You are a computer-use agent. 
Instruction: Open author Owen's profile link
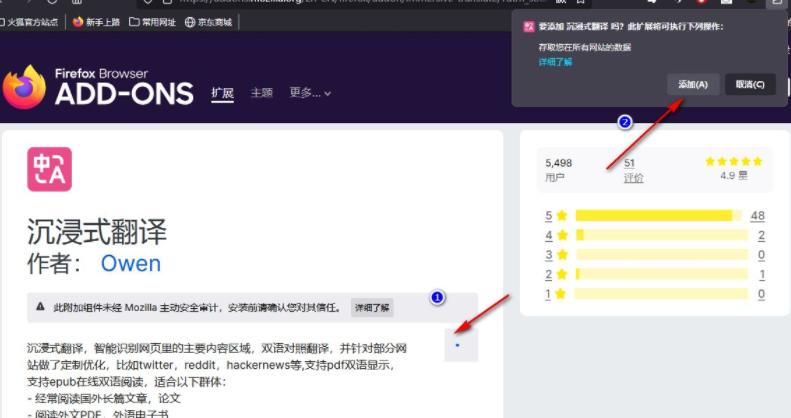[x=131, y=263]
